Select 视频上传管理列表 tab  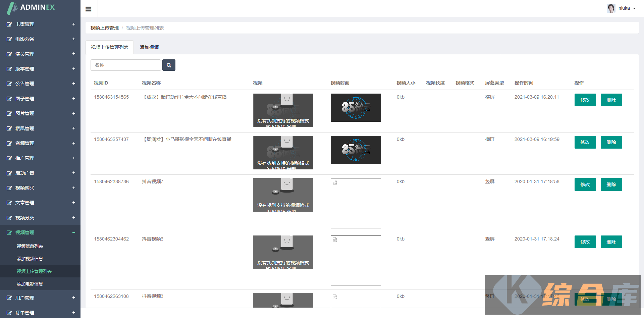click(110, 47)
